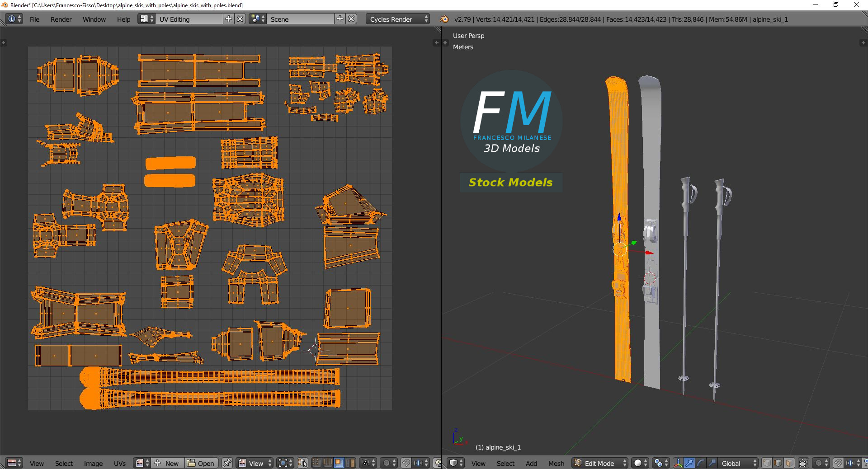The width and height of the screenshot is (868, 469).
Task: Click the New image button
Action: (167, 463)
